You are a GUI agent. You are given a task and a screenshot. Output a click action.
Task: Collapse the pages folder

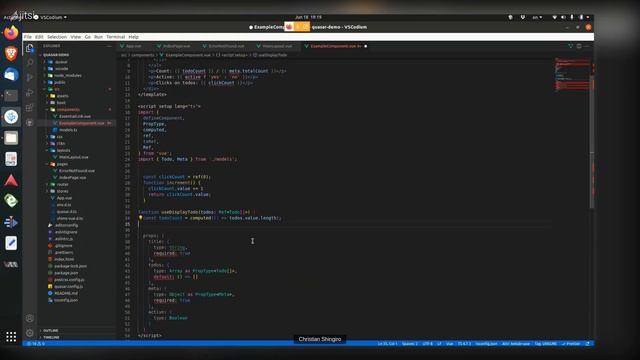coord(62,164)
